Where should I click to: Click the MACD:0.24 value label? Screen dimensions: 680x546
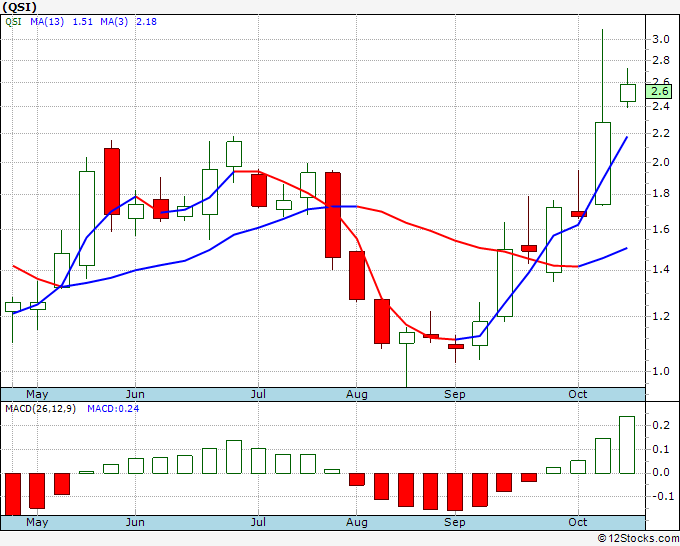[x=113, y=409]
